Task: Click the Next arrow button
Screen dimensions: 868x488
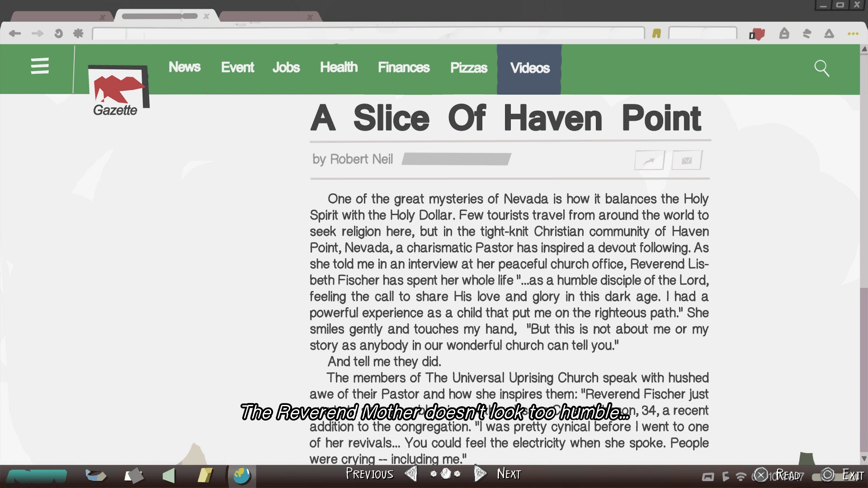Action: 480,474
